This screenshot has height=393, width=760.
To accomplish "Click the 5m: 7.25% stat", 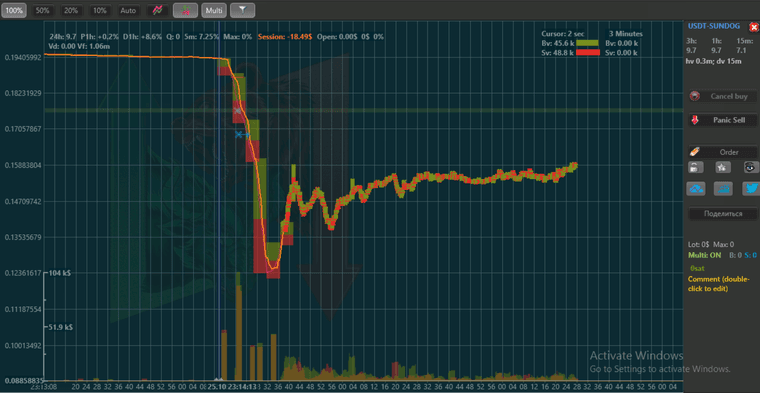I will click(x=202, y=36).
